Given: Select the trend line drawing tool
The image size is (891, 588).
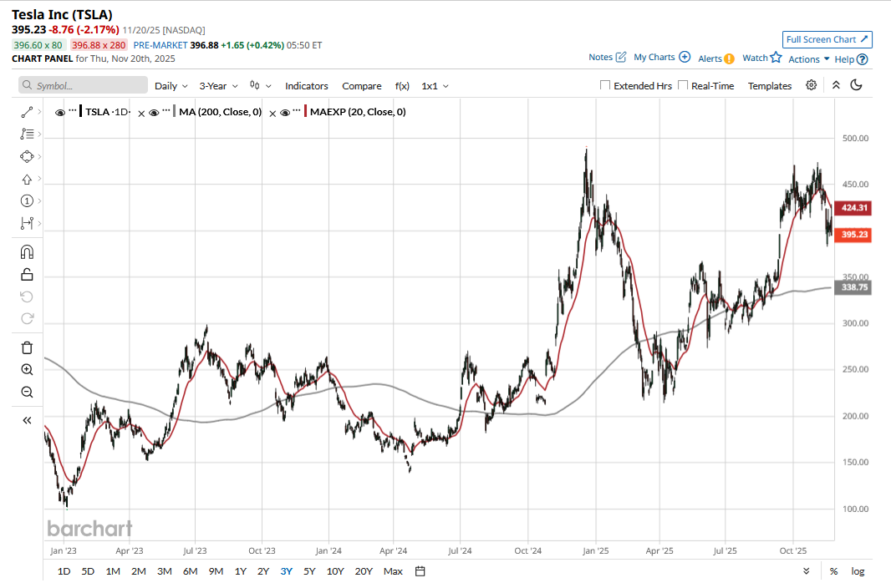Looking at the screenshot, I should [x=27, y=113].
